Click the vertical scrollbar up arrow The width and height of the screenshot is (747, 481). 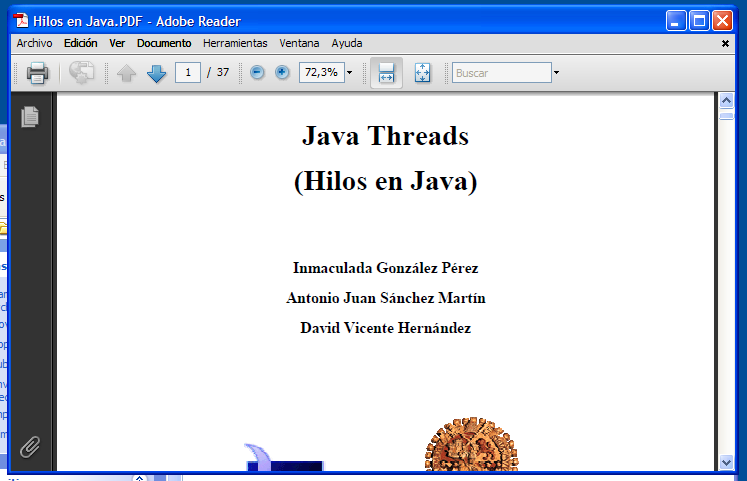(x=726, y=100)
